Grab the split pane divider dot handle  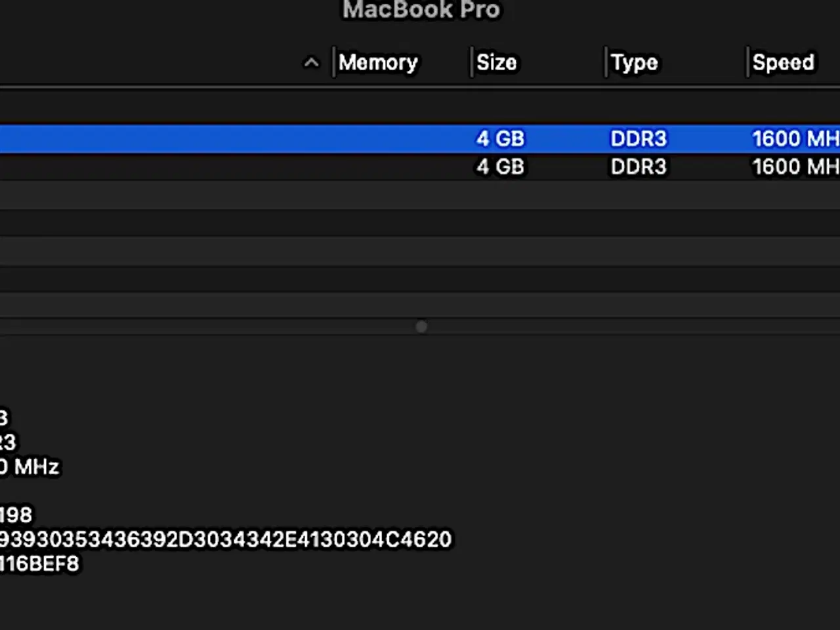click(x=421, y=327)
